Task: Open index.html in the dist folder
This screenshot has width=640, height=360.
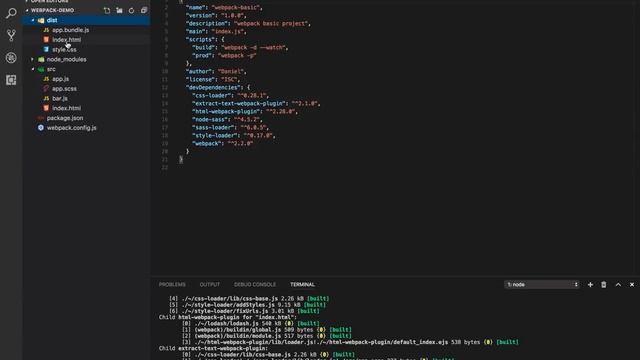Action: click(67, 40)
